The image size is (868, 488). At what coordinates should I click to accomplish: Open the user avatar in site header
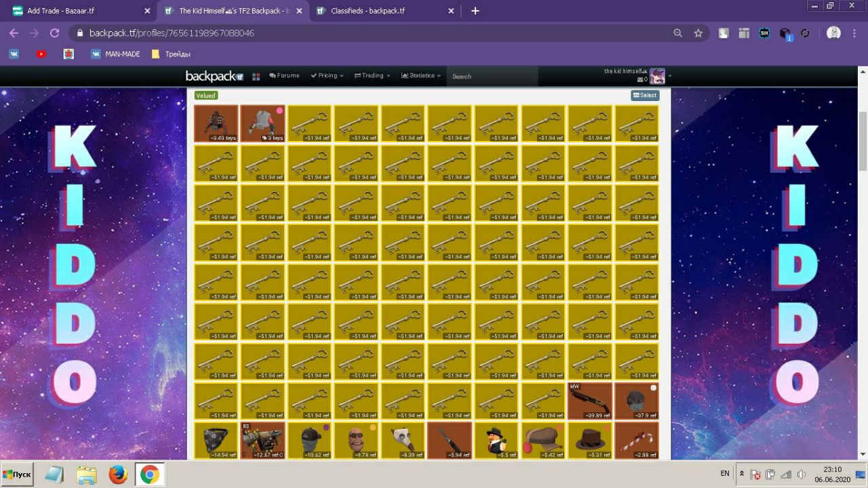(657, 77)
